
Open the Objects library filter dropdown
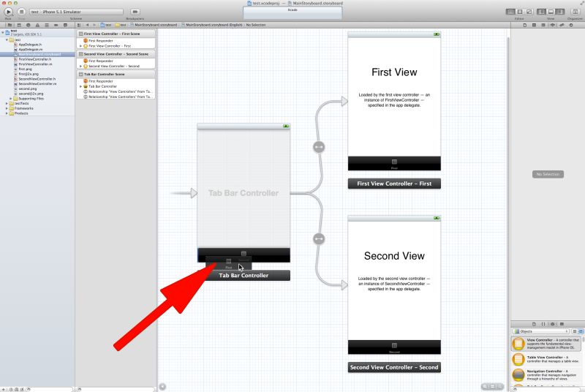click(x=541, y=331)
